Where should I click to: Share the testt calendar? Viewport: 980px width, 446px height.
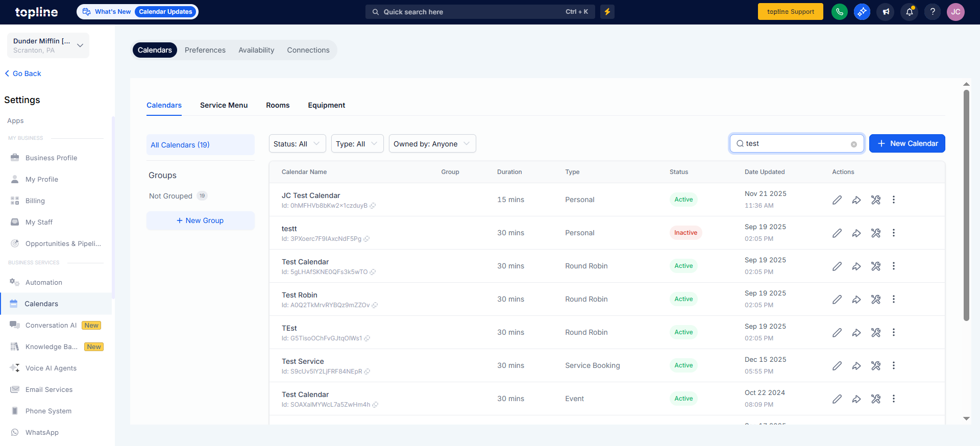click(856, 233)
